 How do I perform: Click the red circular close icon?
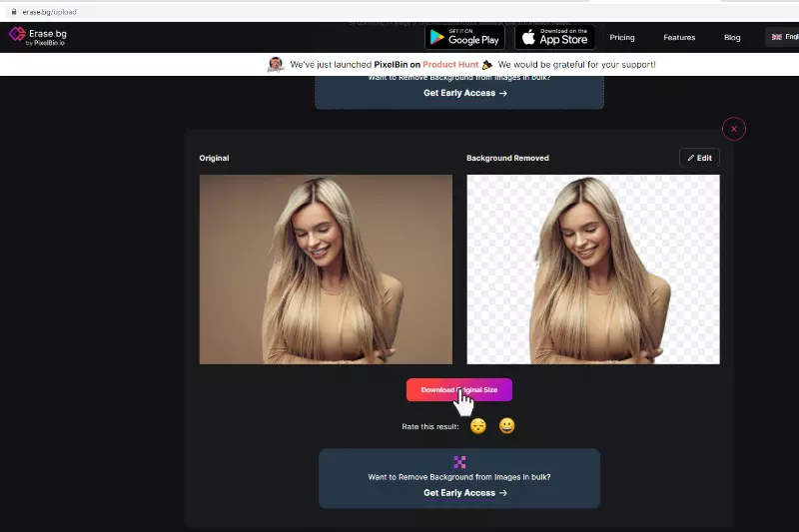point(734,129)
